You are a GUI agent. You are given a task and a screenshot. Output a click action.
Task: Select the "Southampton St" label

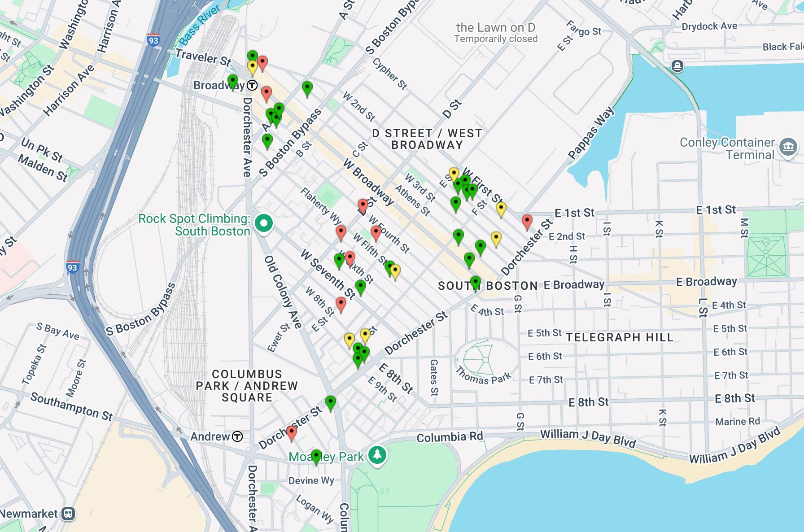pyautogui.click(x=72, y=407)
